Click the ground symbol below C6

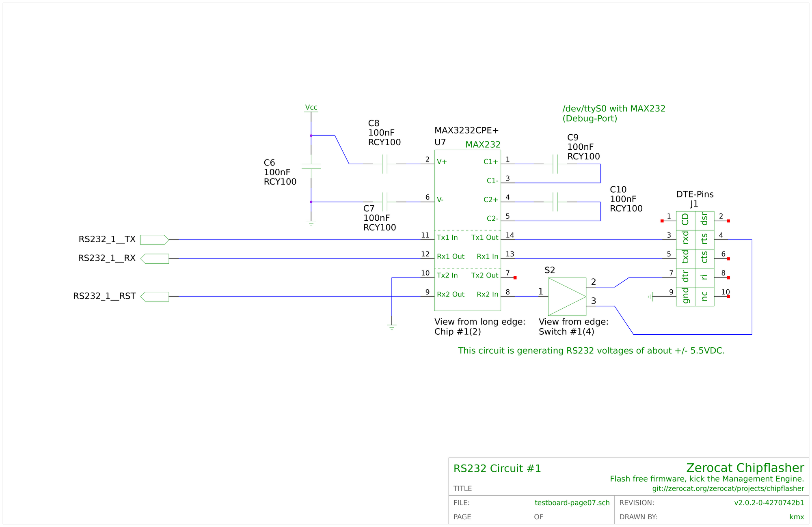click(311, 223)
